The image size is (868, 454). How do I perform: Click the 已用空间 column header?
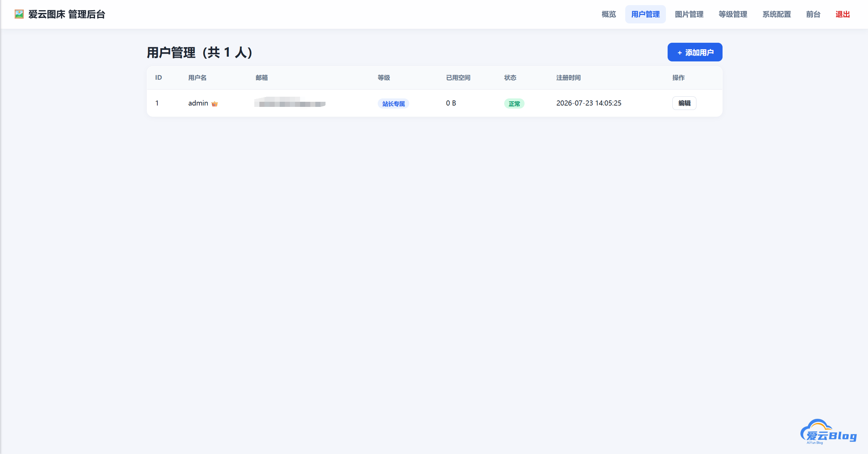click(x=458, y=78)
